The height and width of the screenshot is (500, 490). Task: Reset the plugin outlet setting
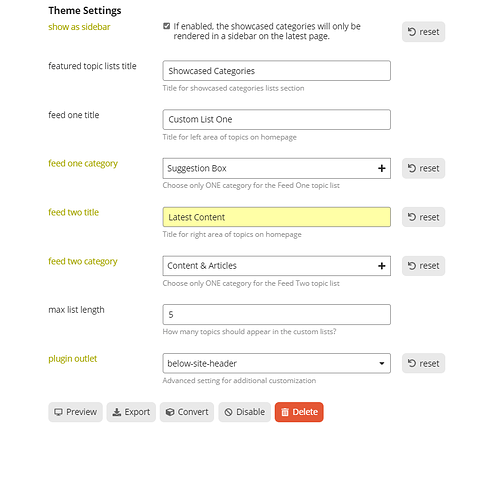point(423,363)
